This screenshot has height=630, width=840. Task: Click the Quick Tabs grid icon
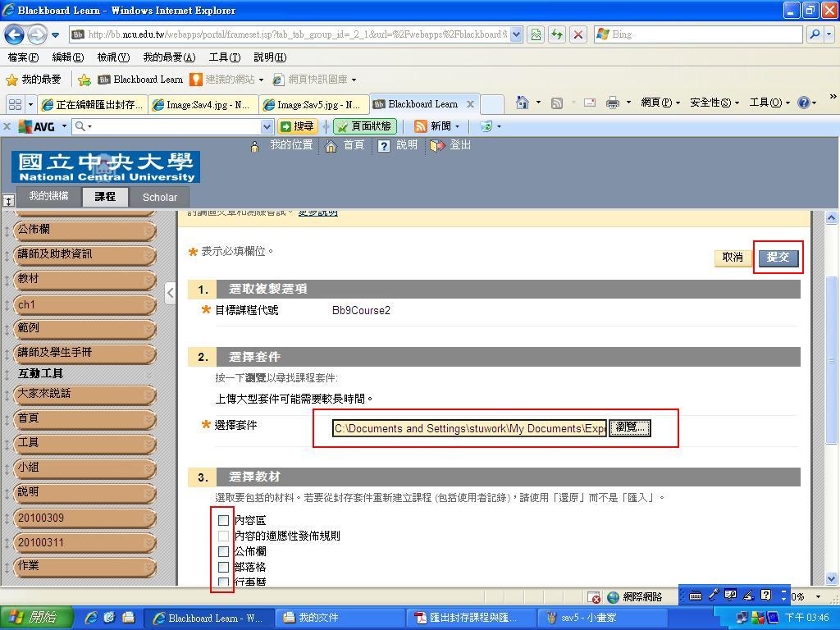tap(14, 104)
